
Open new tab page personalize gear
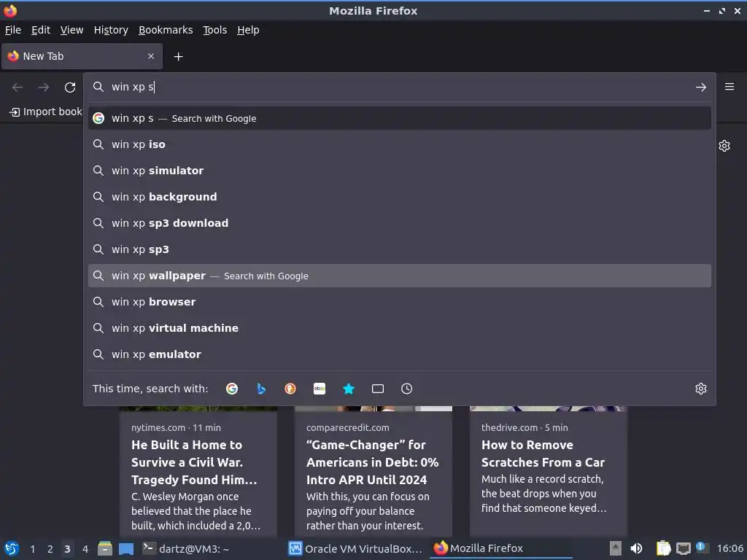[x=724, y=146]
